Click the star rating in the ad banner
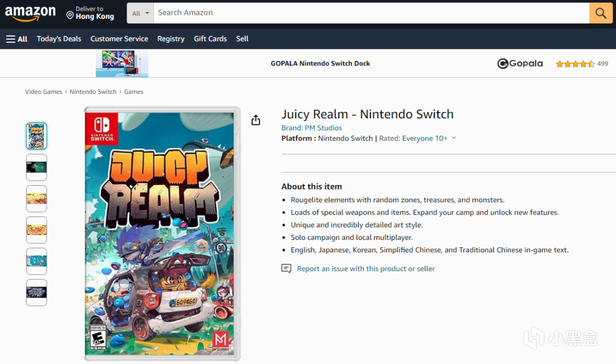 pos(575,64)
